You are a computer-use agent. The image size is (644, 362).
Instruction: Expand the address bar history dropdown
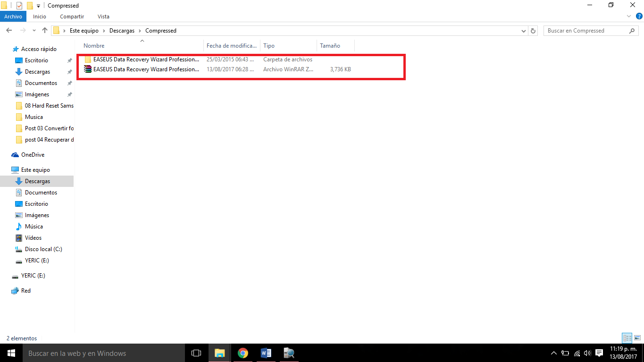point(524,31)
